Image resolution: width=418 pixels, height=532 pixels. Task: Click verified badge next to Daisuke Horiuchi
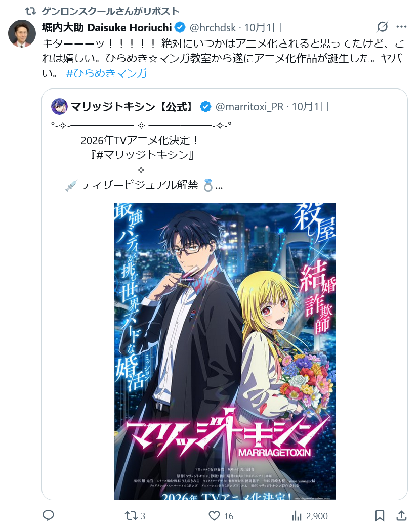[x=180, y=27]
